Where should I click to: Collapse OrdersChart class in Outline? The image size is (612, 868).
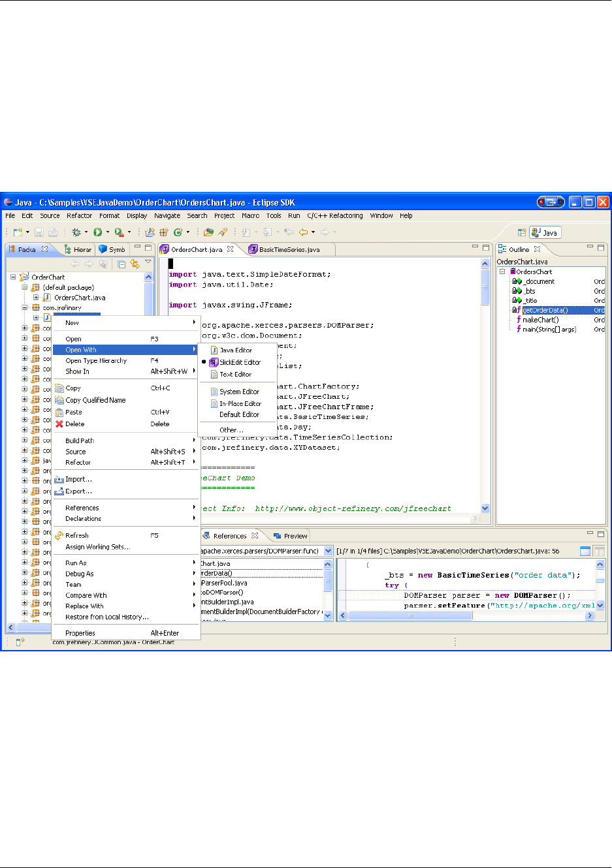click(502, 271)
